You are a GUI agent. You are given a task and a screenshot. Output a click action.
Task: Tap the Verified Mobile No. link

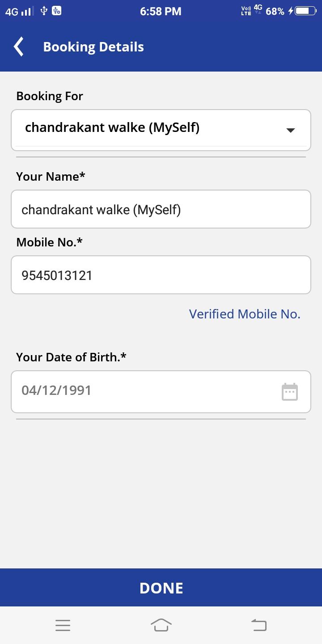(245, 314)
